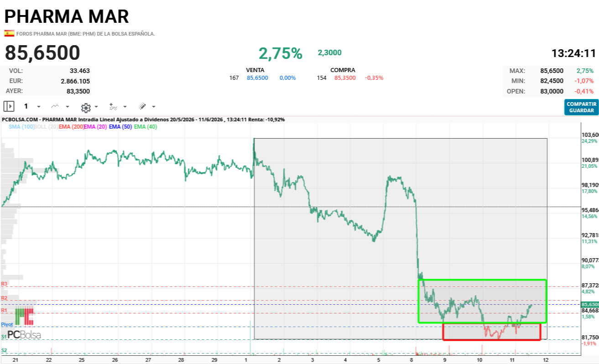The image size is (599, 364).
Task: Click the COMPARTIR GUARDAR button
Action: coord(581,107)
